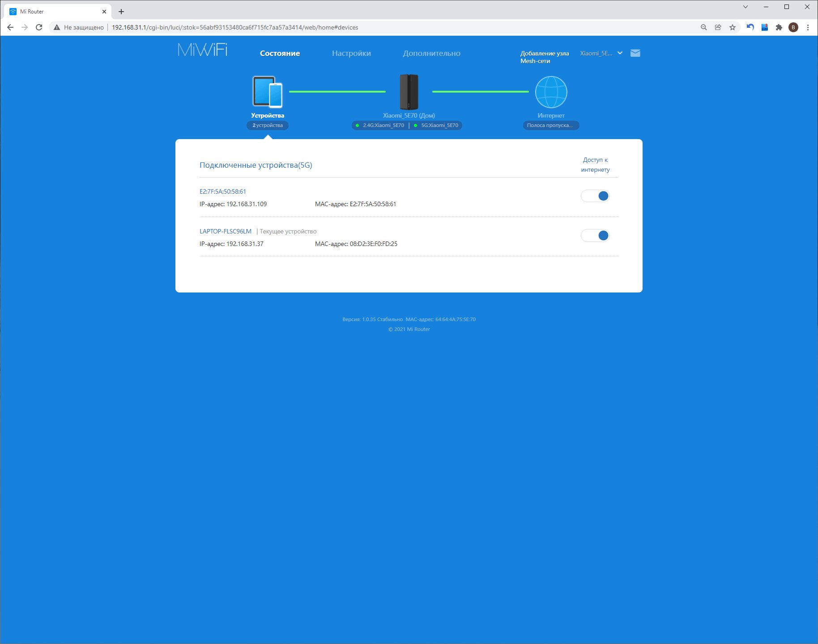Open the Настройки tab

tap(351, 53)
